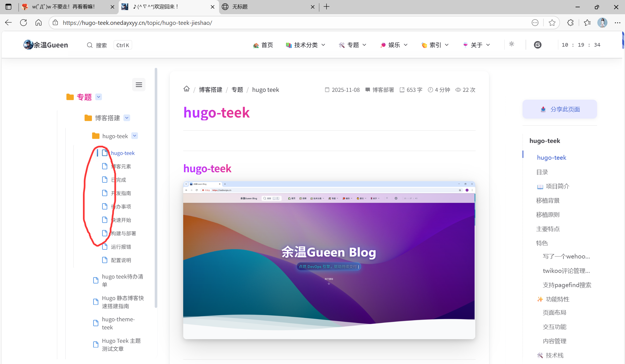Click the sidebar hamburger menu icon
This screenshot has height=364, width=625.
pyautogui.click(x=139, y=85)
